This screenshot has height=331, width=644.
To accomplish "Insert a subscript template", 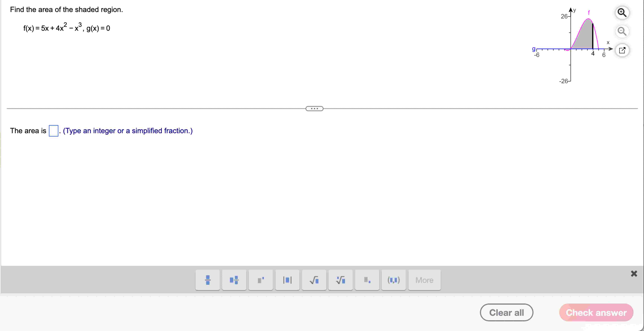I will point(367,280).
